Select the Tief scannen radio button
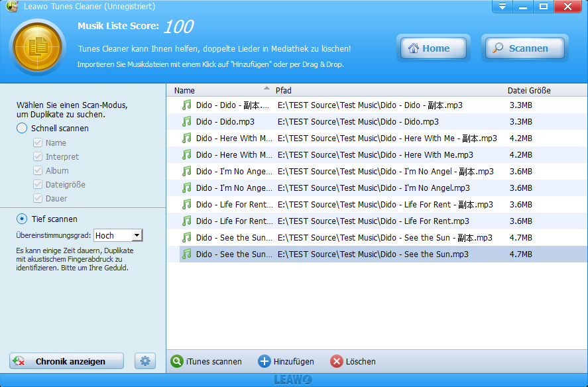The image size is (588, 387). coord(22,219)
